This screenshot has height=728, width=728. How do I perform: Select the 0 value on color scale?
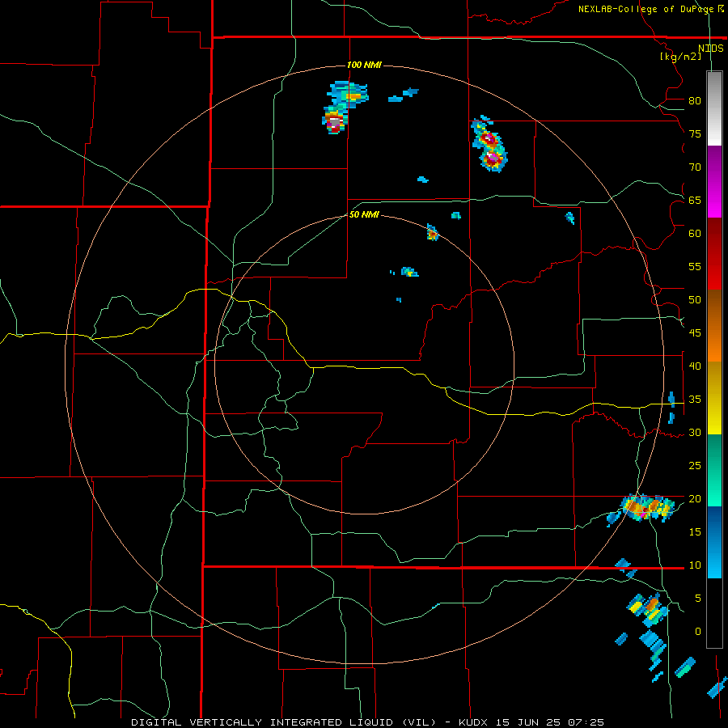pos(698,632)
